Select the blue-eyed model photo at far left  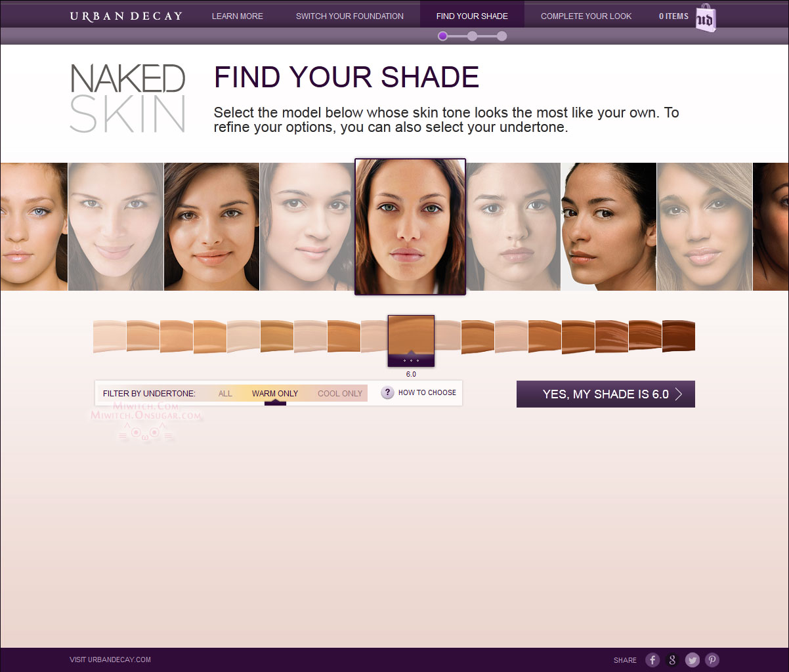pos(33,226)
